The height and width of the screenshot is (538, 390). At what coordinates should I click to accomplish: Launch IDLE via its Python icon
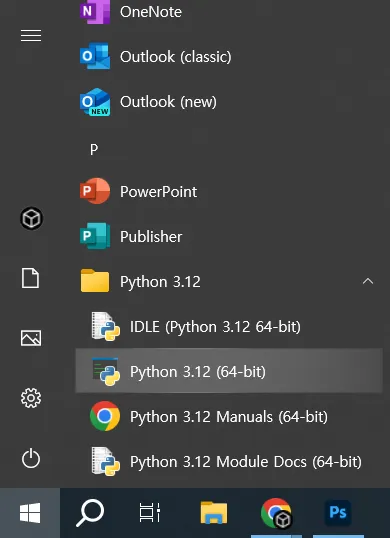point(106,326)
